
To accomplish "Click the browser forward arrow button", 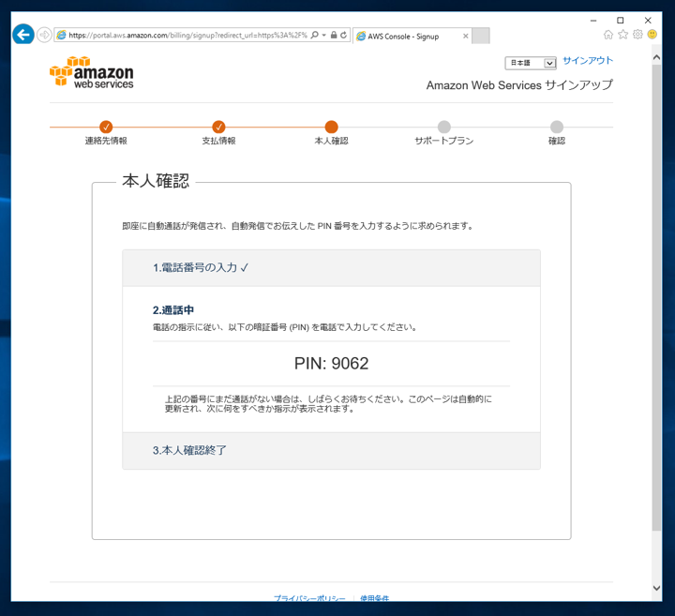I will 44,35.
